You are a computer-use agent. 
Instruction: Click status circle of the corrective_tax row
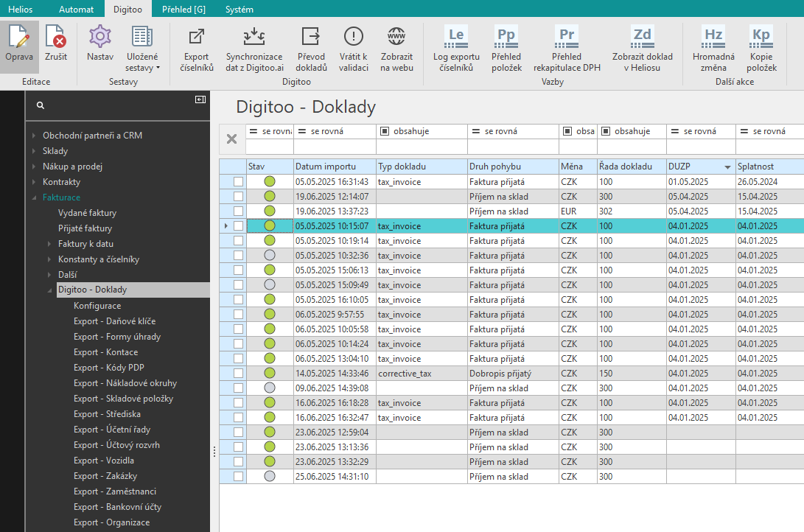pyautogui.click(x=270, y=373)
